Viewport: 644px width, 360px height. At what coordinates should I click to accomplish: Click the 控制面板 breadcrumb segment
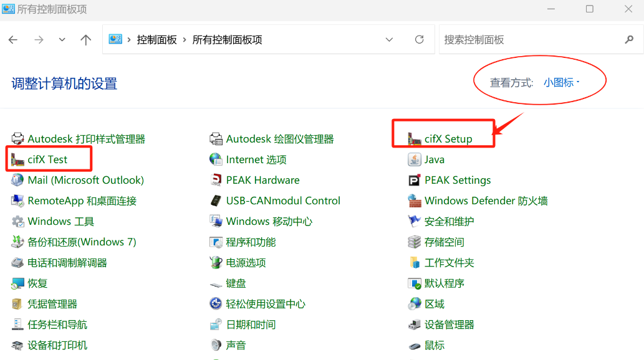coord(157,40)
